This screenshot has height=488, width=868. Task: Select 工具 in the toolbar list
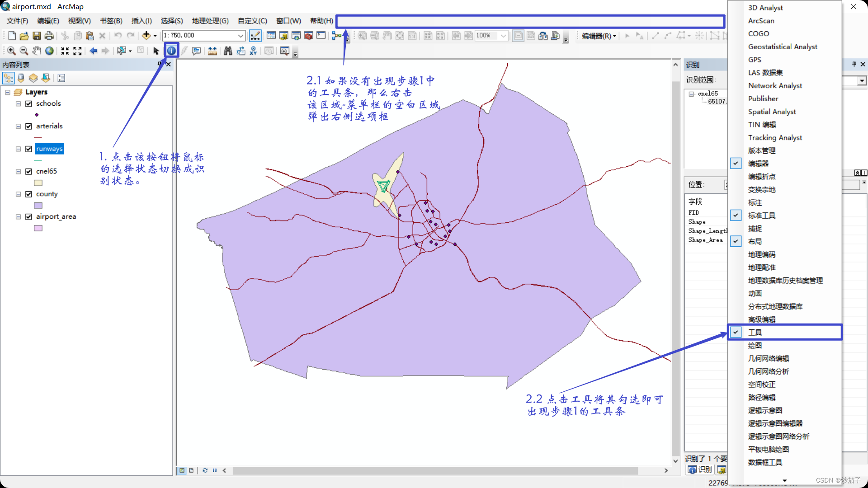tap(755, 332)
